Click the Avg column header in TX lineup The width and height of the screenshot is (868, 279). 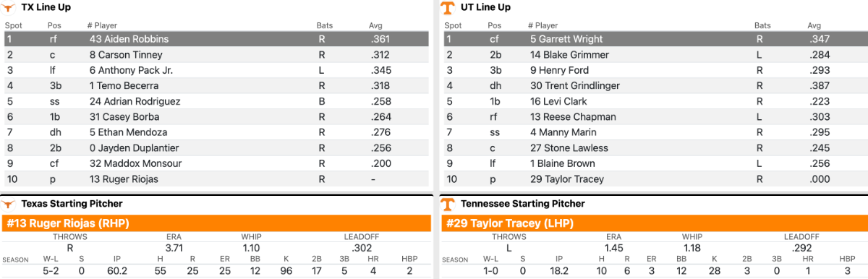tap(375, 26)
